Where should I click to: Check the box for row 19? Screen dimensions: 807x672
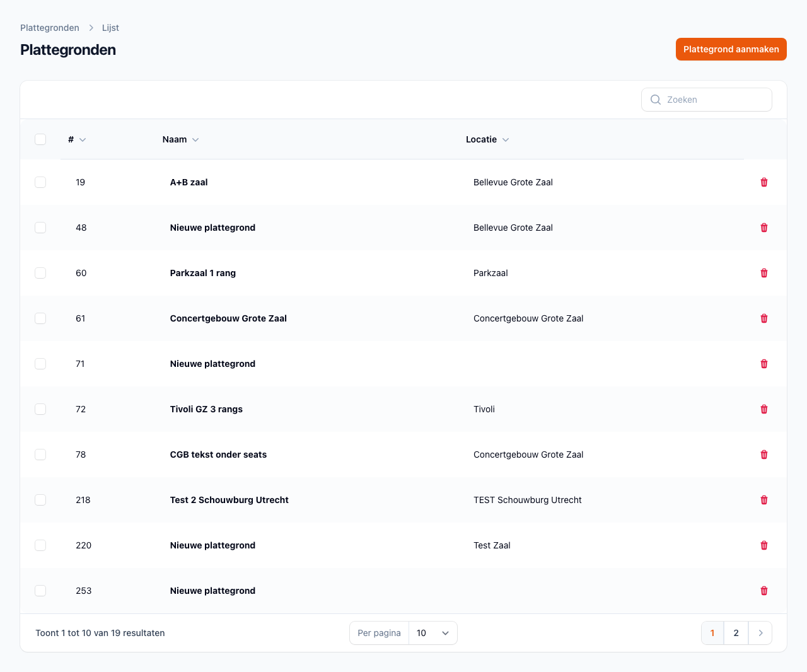(40, 182)
